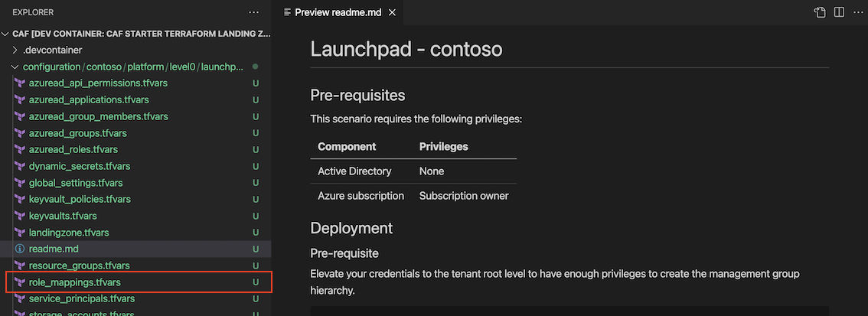Screen dimensions: 868x316
Task: Click the Split Editor icon
Action: (839, 12)
